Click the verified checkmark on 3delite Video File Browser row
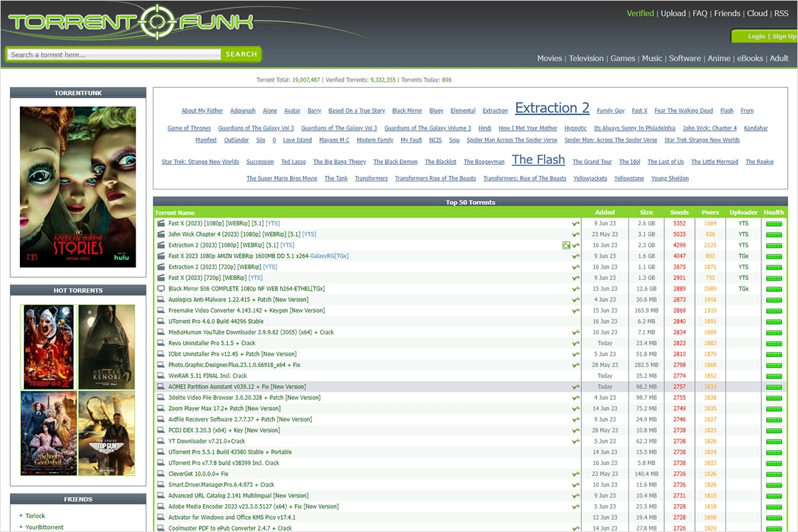 pos(575,398)
